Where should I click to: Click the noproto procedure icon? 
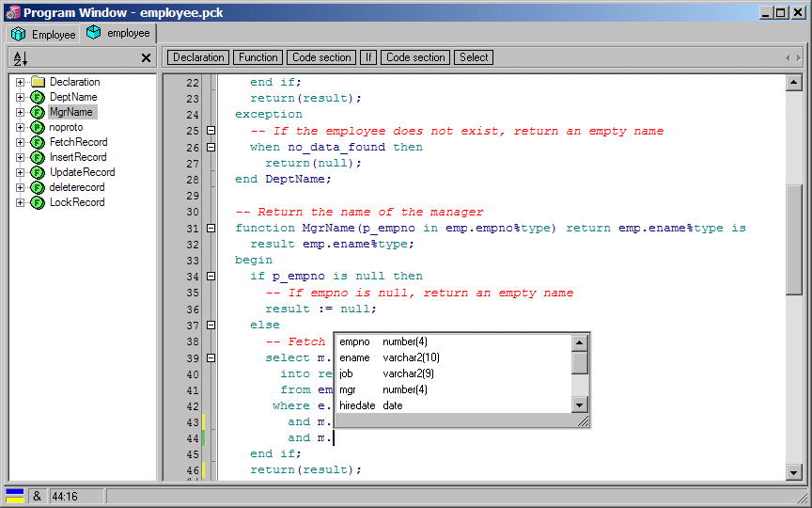click(38, 127)
